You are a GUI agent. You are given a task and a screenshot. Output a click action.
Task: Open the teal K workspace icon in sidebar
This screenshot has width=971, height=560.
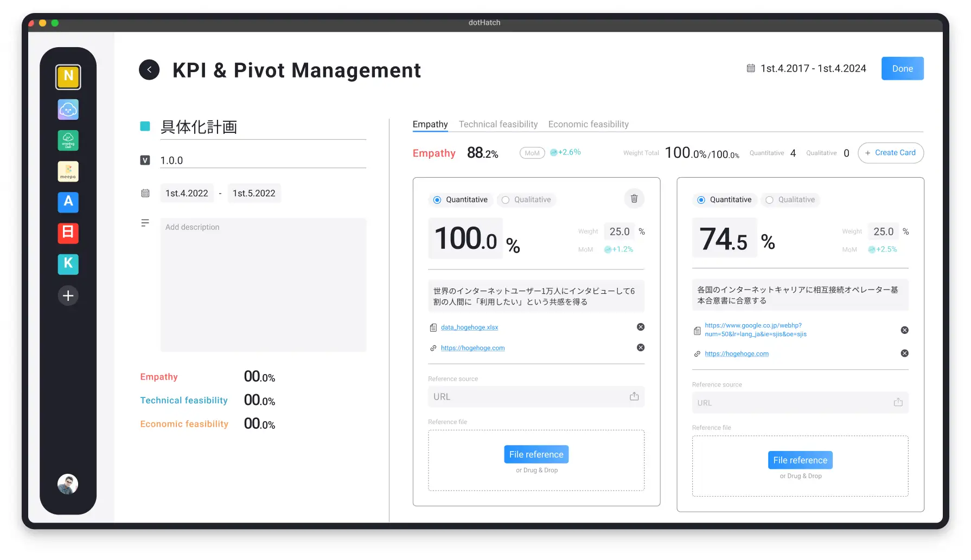point(68,264)
